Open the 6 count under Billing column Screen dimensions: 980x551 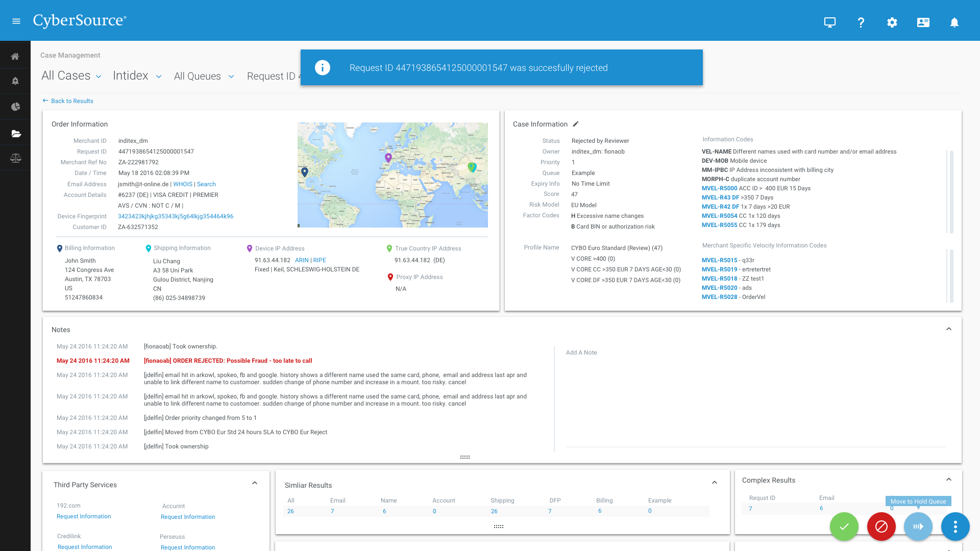[600, 511]
